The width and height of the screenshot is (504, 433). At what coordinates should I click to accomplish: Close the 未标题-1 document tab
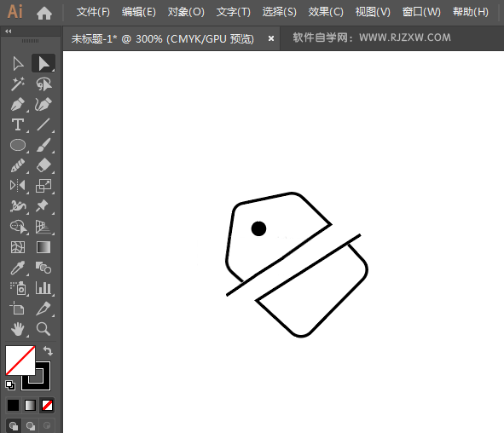[271, 38]
